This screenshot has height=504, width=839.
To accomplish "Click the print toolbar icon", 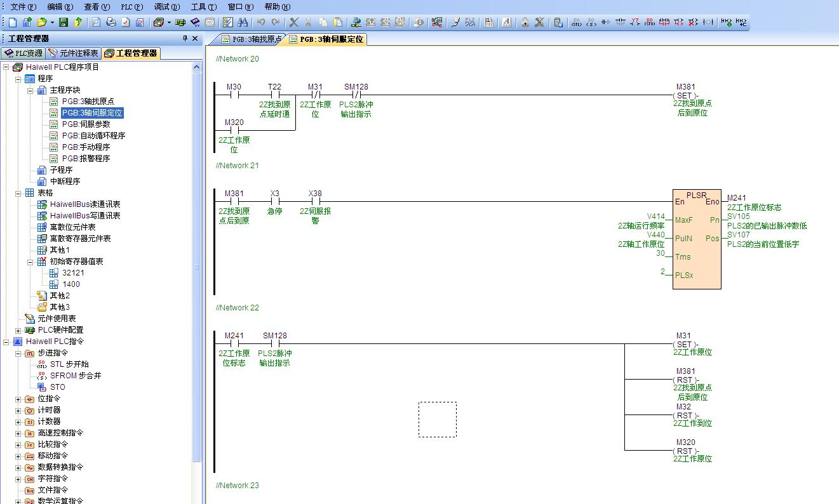I will (111, 22).
